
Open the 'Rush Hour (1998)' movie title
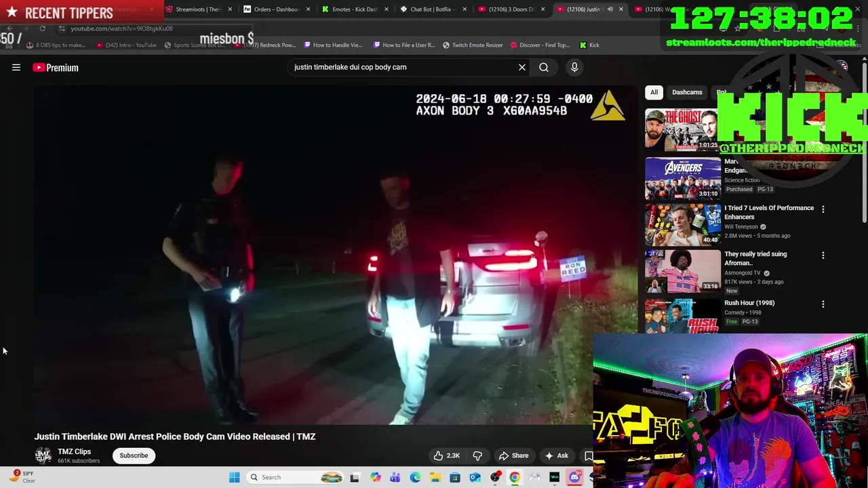[x=749, y=303]
